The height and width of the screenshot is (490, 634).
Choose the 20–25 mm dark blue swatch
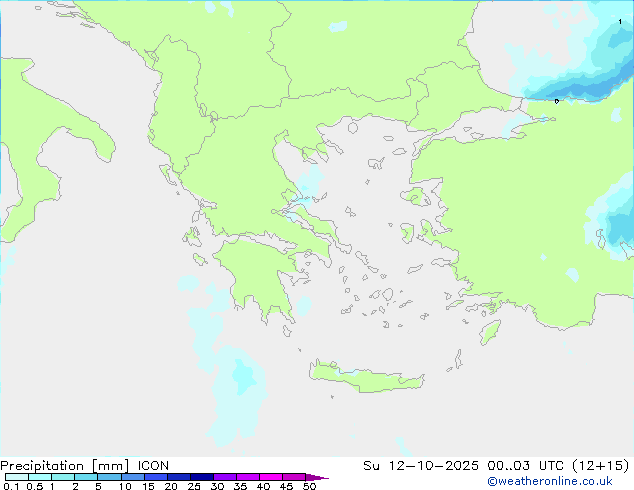click(x=178, y=477)
